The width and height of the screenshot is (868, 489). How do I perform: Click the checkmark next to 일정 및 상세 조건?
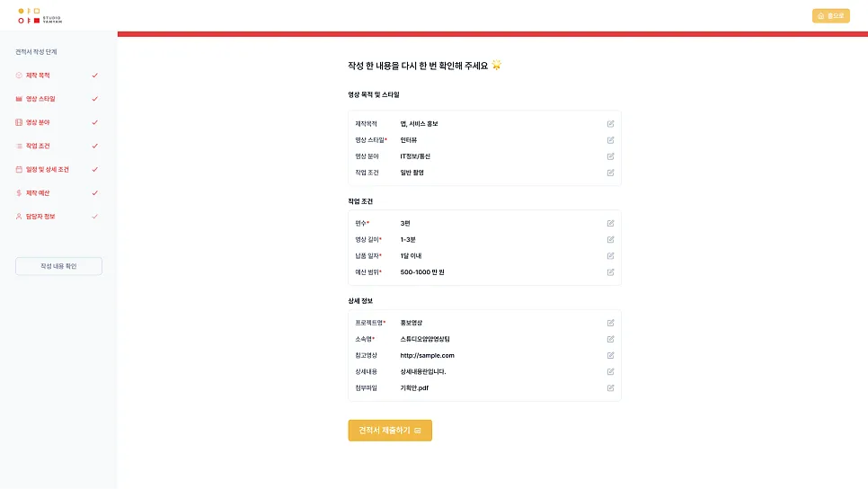(94, 170)
